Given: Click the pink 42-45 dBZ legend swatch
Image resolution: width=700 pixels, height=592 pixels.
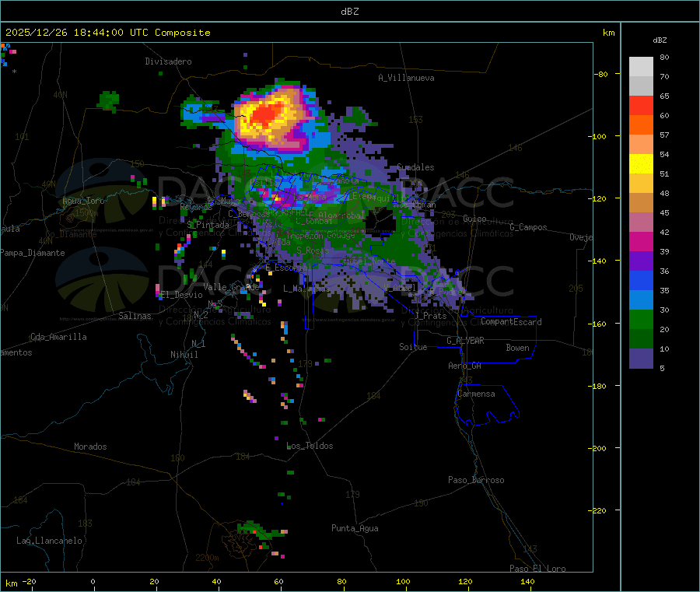Looking at the screenshot, I should coord(641,222).
